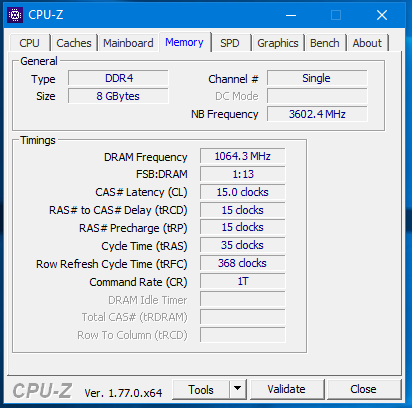Screen dimensions: 412x408
Task: Click the CPU-Z app icon in title bar
Action: (x=15, y=15)
